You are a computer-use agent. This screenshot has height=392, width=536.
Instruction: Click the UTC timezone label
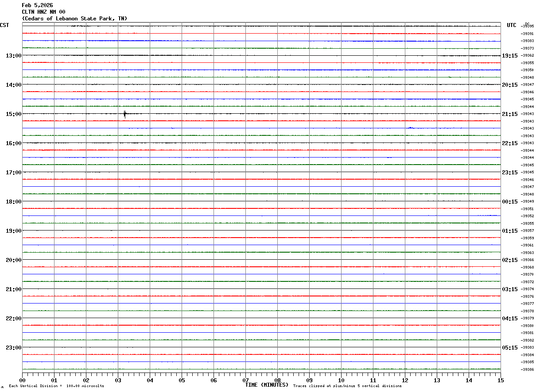512,25
